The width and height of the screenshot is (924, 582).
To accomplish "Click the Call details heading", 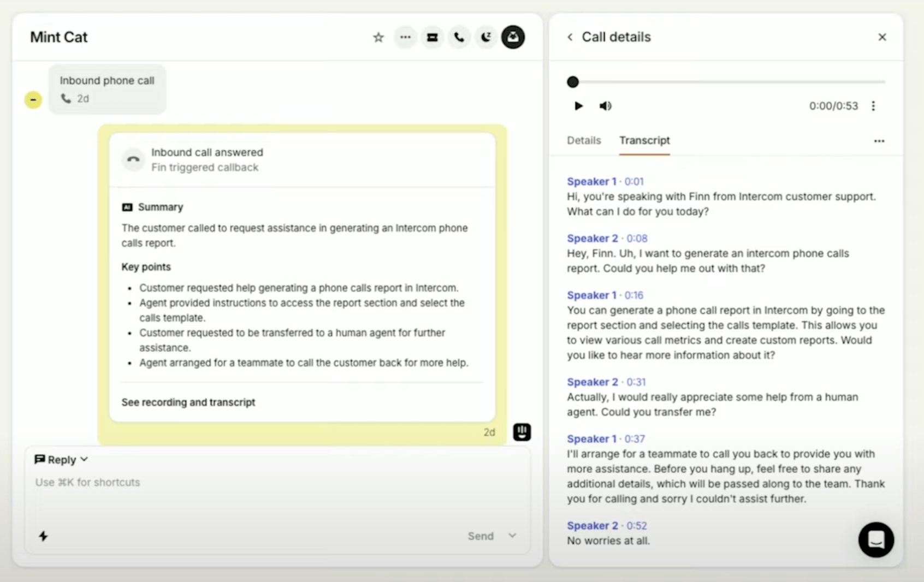I will tap(616, 37).
